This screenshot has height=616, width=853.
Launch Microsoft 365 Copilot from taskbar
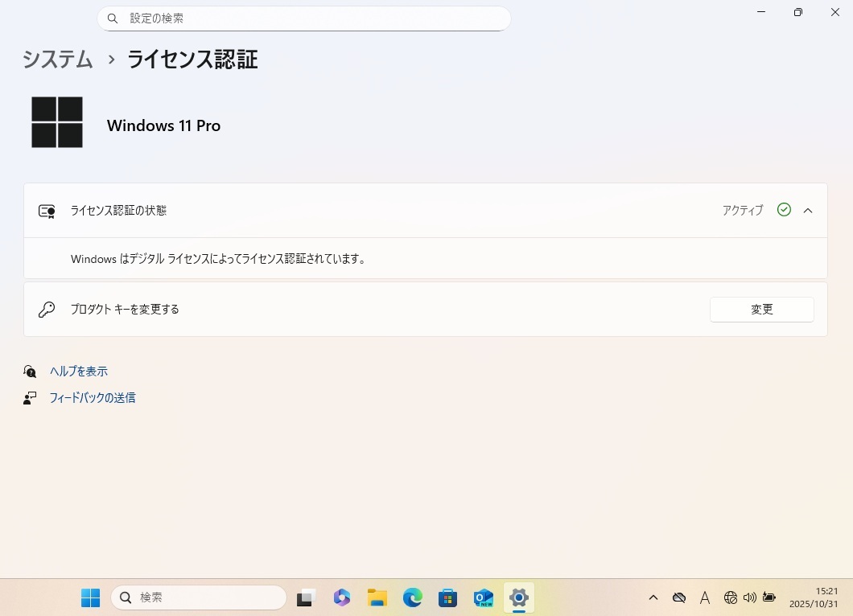click(342, 598)
